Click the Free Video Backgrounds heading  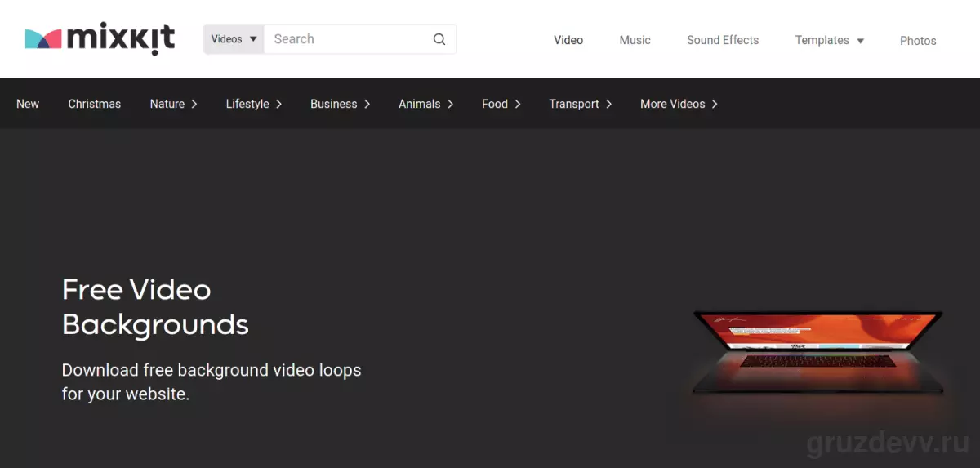pos(155,307)
